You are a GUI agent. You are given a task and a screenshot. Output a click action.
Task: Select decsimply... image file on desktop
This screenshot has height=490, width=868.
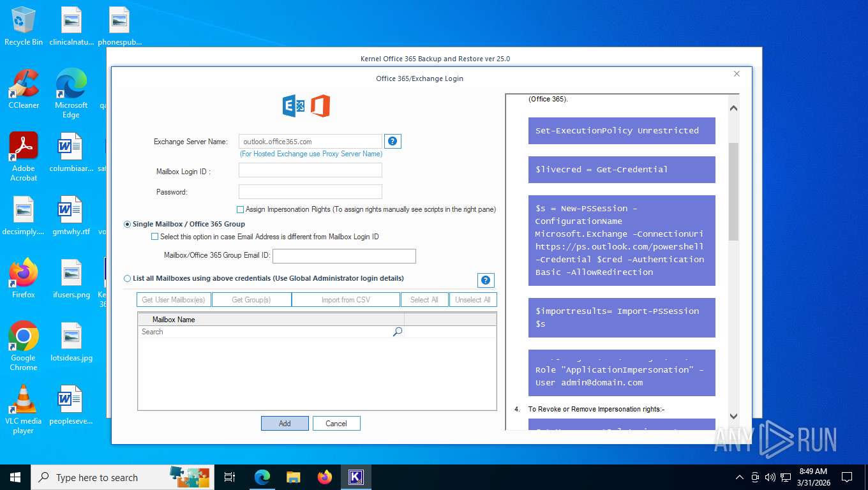click(24, 216)
